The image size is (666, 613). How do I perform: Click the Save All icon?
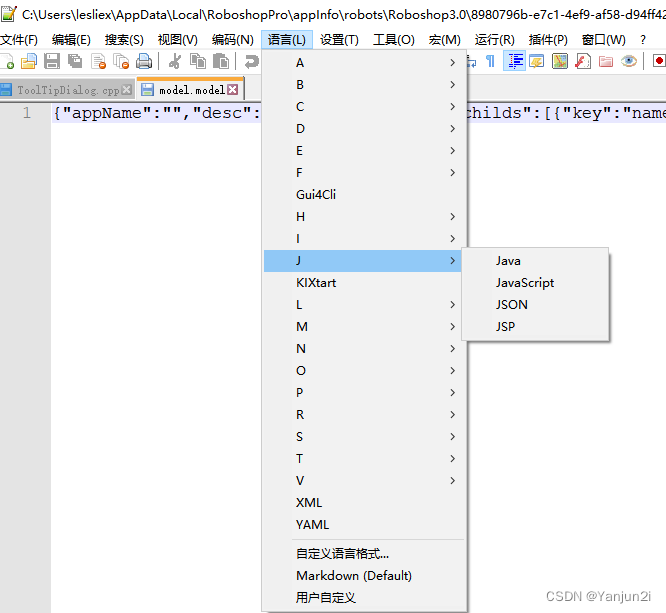click(x=75, y=61)
